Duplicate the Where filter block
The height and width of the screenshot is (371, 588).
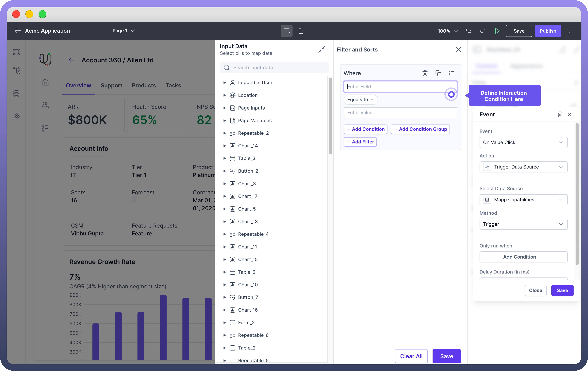[438, 73]
